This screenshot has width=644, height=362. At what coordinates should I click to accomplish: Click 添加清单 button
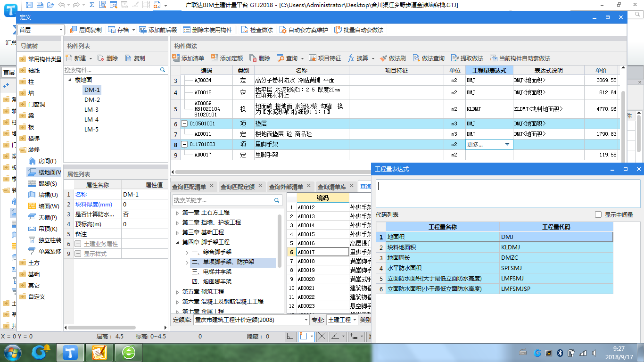pos(188,58)
